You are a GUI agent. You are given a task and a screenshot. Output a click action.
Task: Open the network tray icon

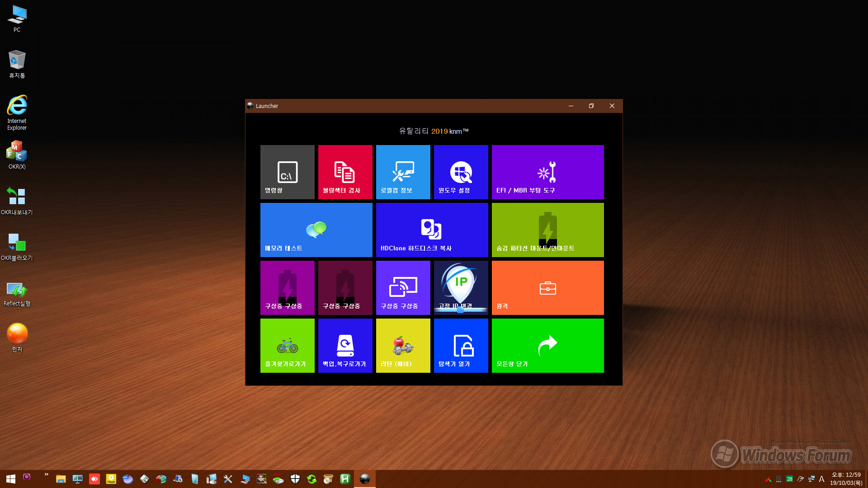pyautogui.click(x=811, y=479)
